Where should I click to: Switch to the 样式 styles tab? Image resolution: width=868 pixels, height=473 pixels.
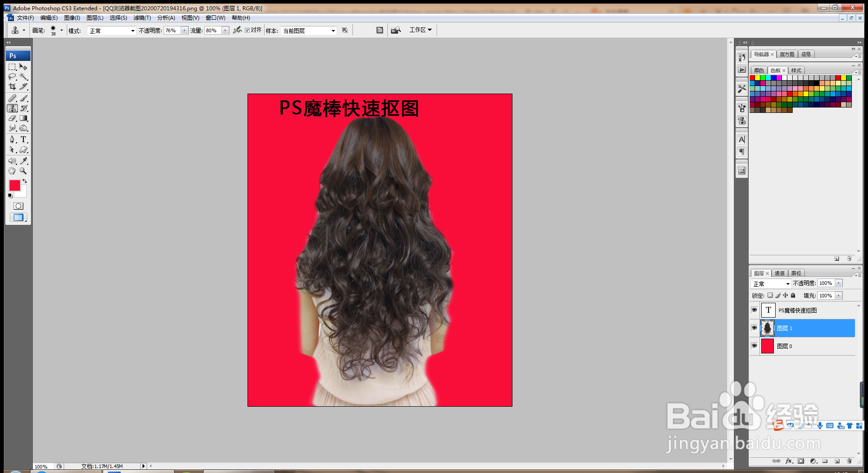(x=796, y=70)
